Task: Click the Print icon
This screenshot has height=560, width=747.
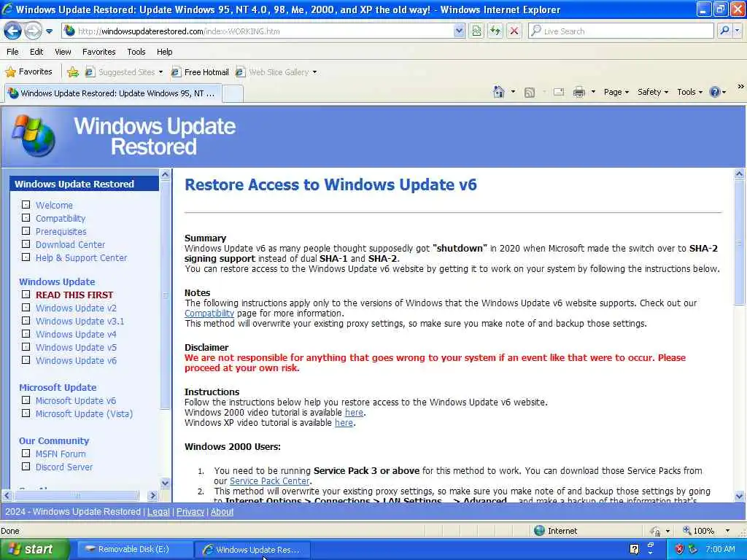Action: coord(578,92)
